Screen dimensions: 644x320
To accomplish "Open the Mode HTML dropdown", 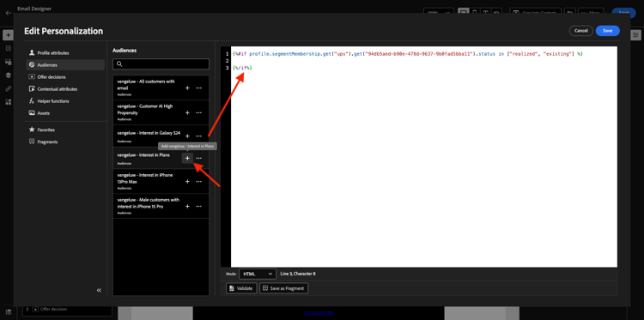I will click(x=258, y=274).
